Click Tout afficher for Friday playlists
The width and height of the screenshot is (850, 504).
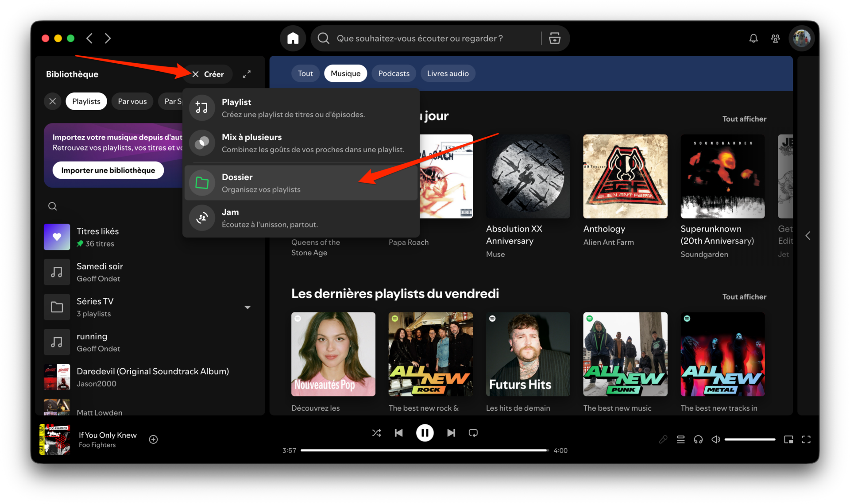(744, 296)
